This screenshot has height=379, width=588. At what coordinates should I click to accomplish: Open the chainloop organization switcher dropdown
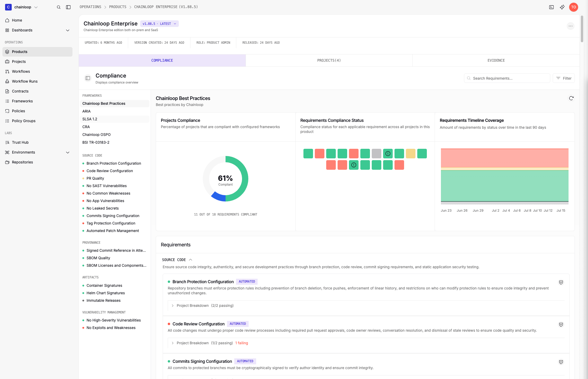22,7
